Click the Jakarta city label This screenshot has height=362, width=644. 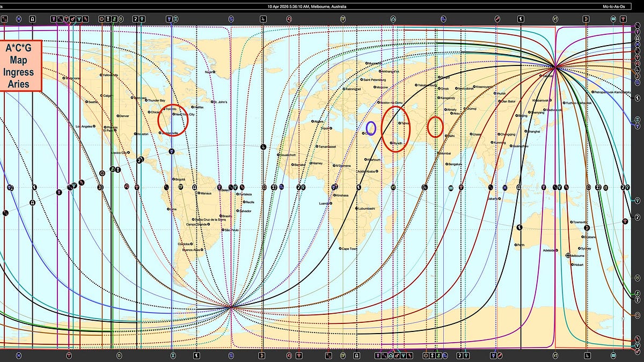[492, 198]
